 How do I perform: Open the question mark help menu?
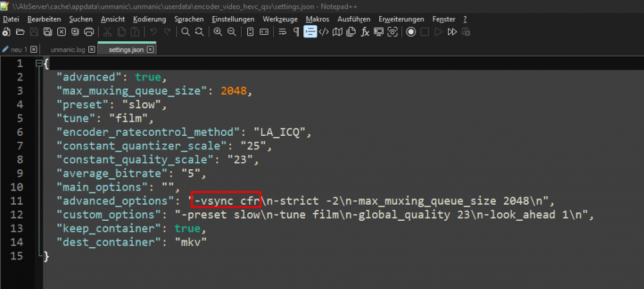[x=465, y=19]
